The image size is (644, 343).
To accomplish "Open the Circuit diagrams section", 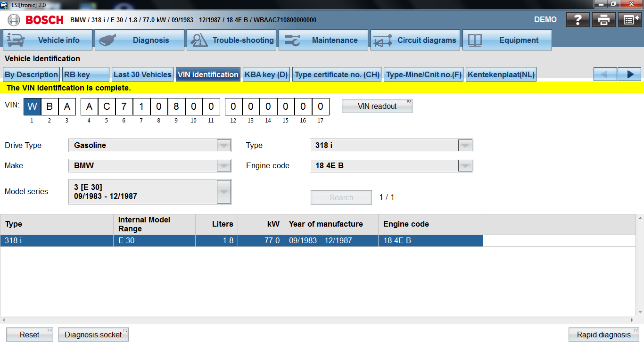I will (415, 40).
